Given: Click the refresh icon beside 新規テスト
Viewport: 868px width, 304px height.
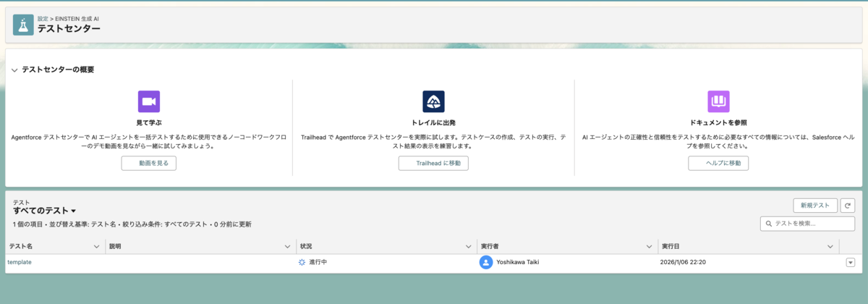Looking at the screenshot, I should (x=849, y=206).
